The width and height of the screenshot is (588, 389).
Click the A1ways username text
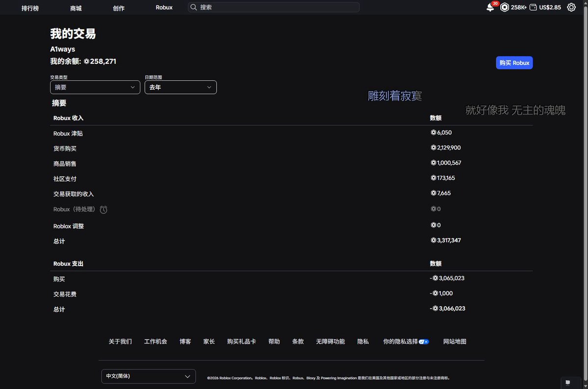click(x=63, y=49)
